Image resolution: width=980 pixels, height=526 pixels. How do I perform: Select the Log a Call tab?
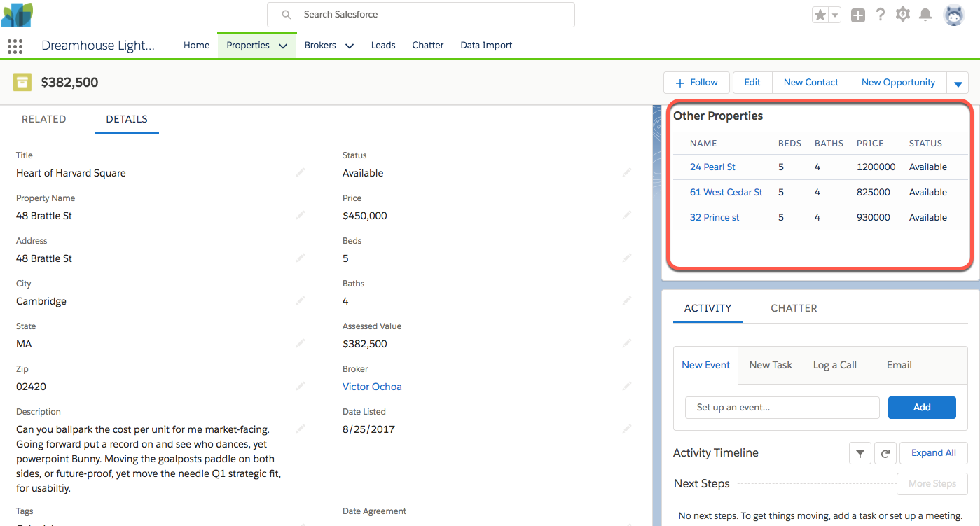[834, 365]
